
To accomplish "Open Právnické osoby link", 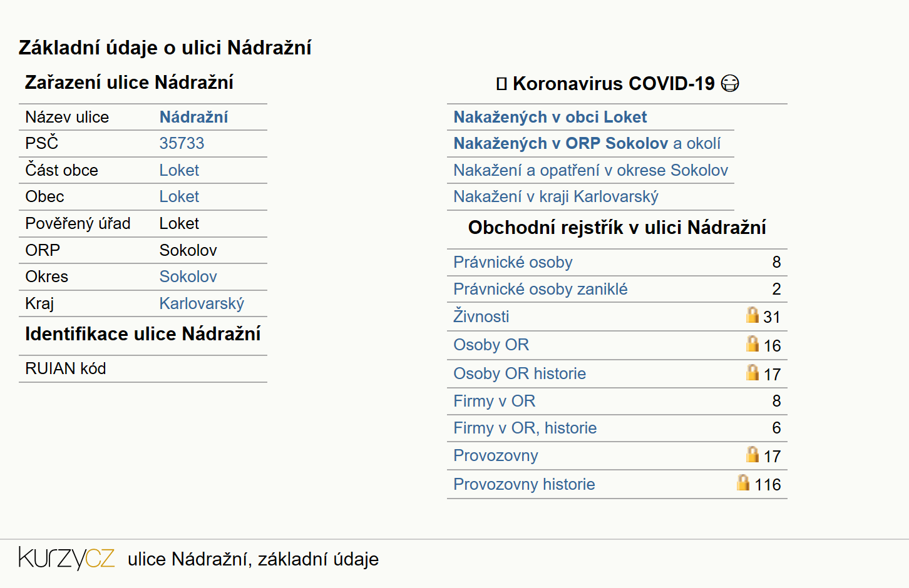I will pos(513,262).
